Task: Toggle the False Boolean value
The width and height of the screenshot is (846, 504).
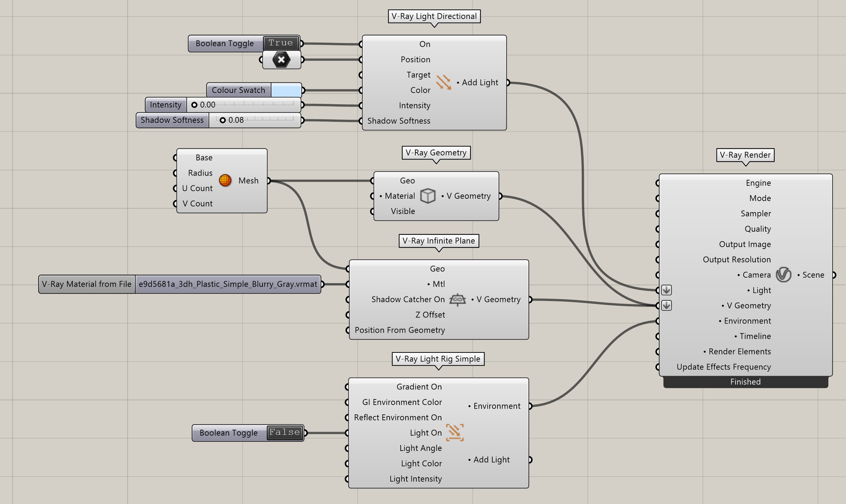Action: pos(285,433)
